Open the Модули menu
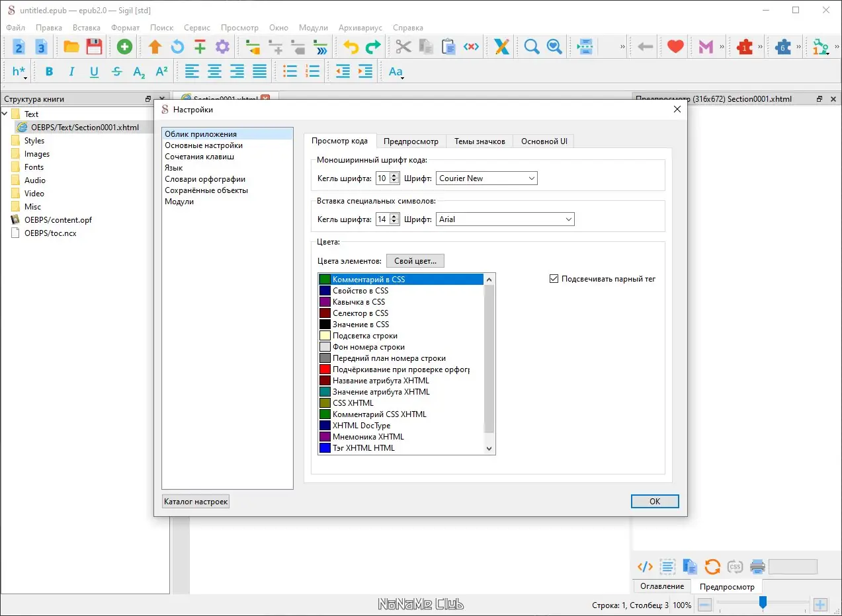The width and height of the screenshot is (842, 616). tap(314, 28)
